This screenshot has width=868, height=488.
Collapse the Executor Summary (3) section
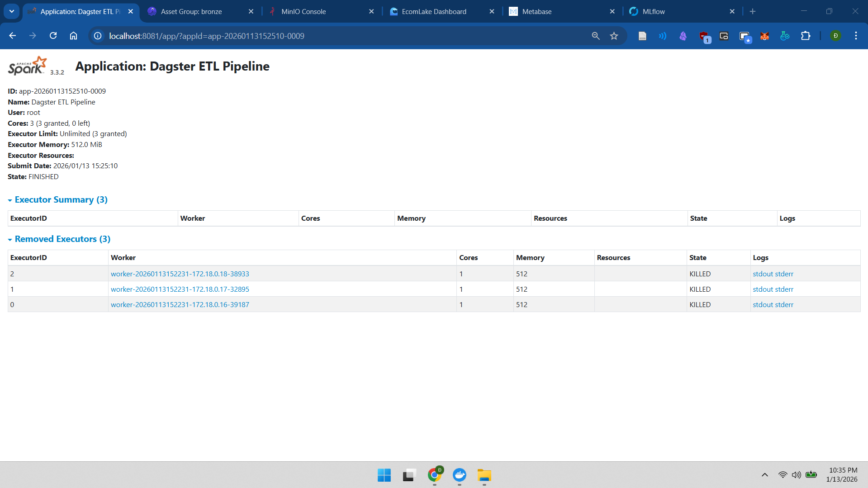coord(58,199)
